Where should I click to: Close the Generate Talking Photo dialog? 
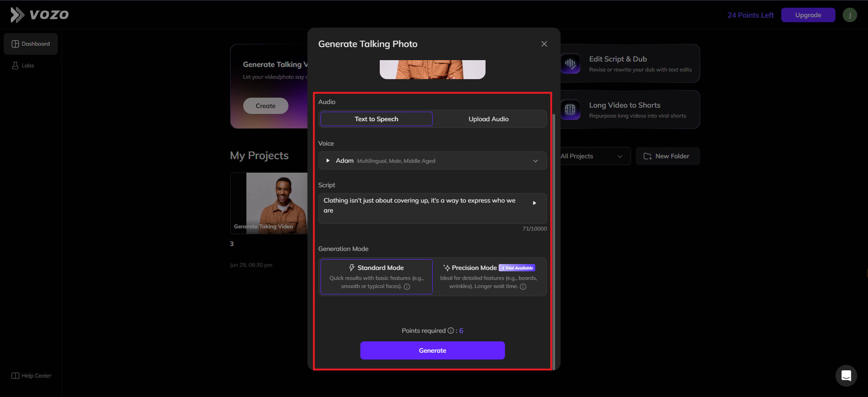544,44
